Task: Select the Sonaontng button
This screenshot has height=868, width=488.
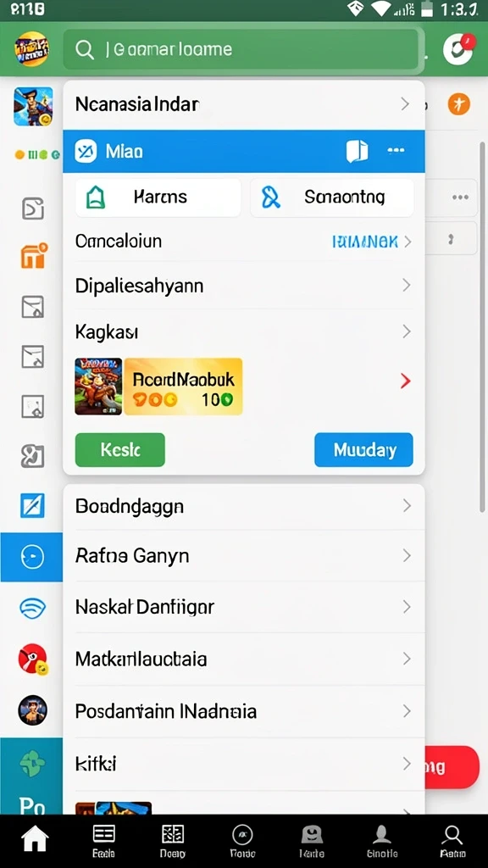Action: click(331, 197)
